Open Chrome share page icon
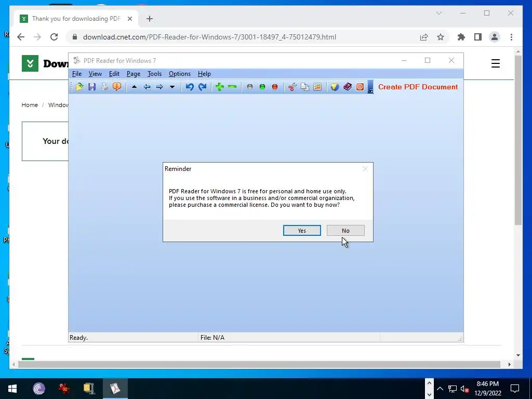Viewport: 532px width, 399px height. coord(424,37)
